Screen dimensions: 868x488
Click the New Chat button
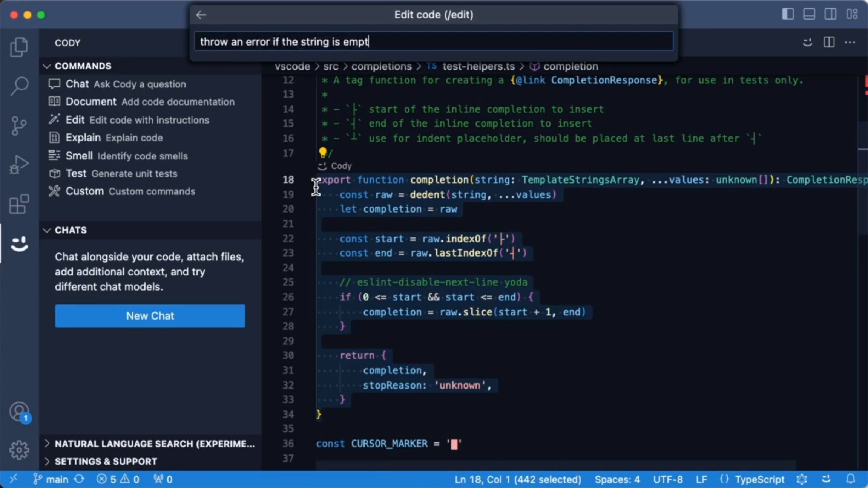(150, 316)
